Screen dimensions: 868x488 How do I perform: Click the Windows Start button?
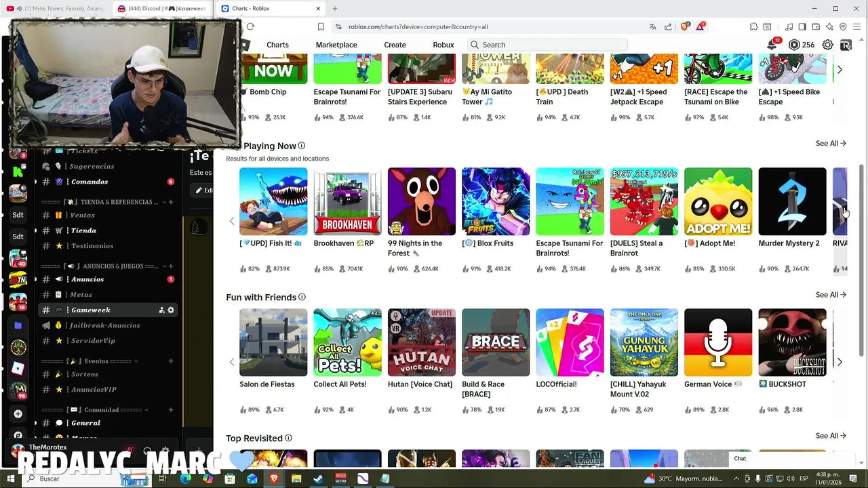click(x=10, y=479)
